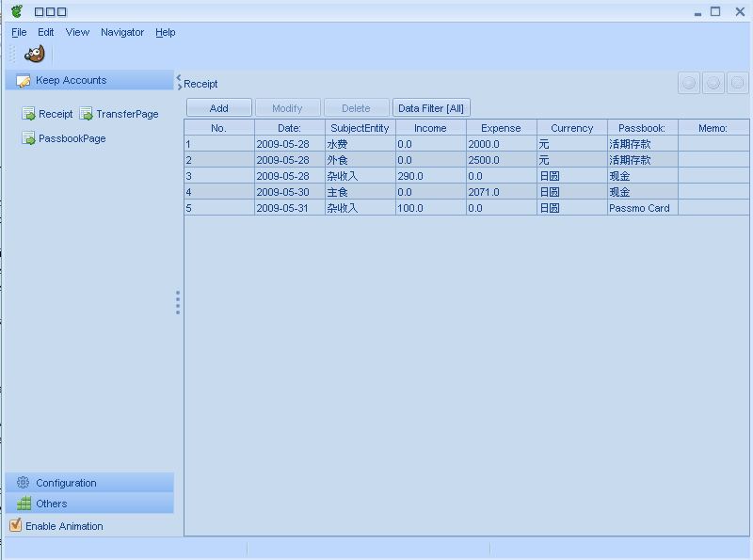Image resolution: width=753 pixels, height=560 pixels.
Task: Click the Others grid icon
Action: [x=24, y=504]
